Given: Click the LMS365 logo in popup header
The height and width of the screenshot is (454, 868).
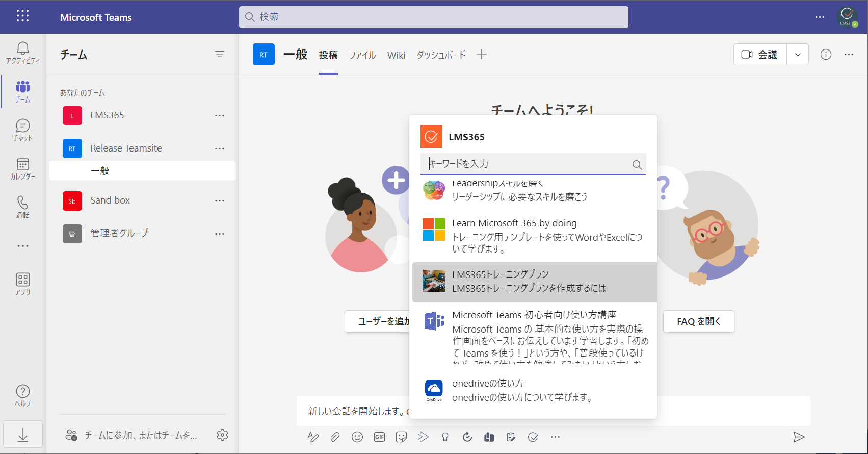Looking at the screenshot, I should tap(431, 137).
